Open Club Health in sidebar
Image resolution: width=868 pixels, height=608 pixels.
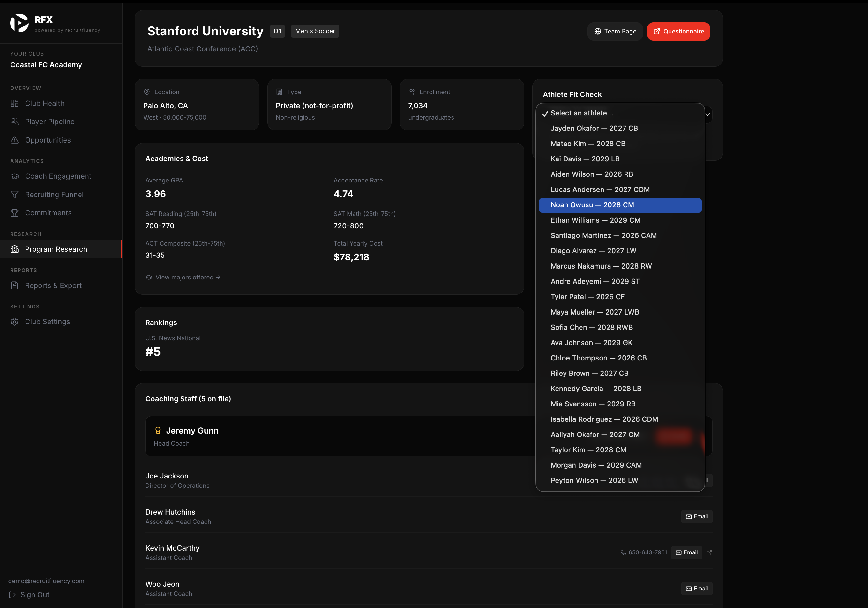(x=61, y=103)
